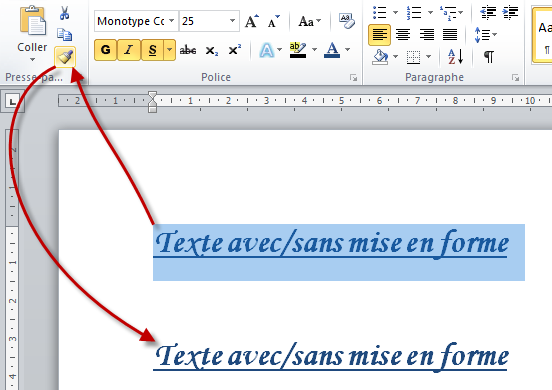
Task: Click the indent marker on the ruler
Action: (x=152, y=102)
